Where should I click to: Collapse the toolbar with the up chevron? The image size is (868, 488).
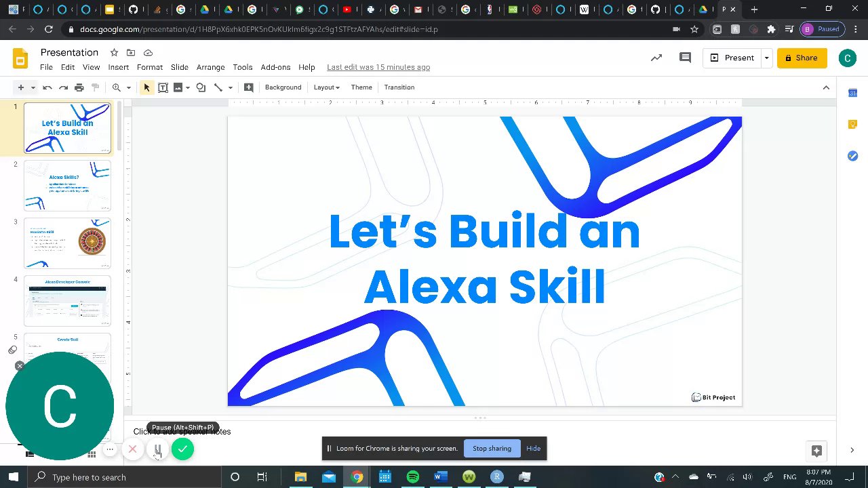[826, 87]
